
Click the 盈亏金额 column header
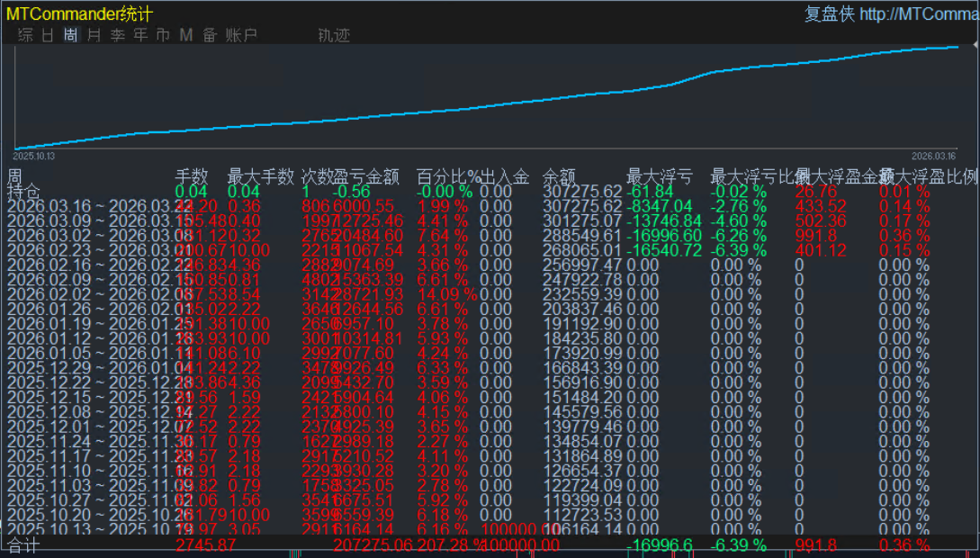[366, 176]
